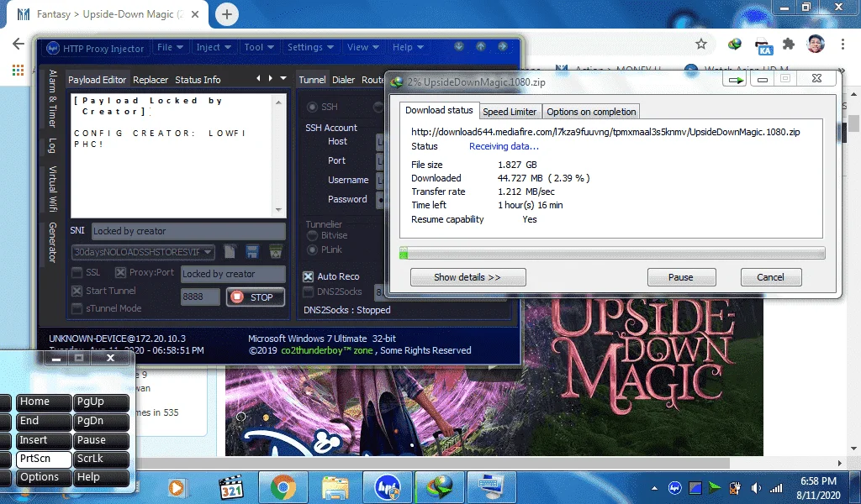Screen dimensions: 861x504
Task: Select the PLink tunnelier radio button
Action: tap(312, 249)
